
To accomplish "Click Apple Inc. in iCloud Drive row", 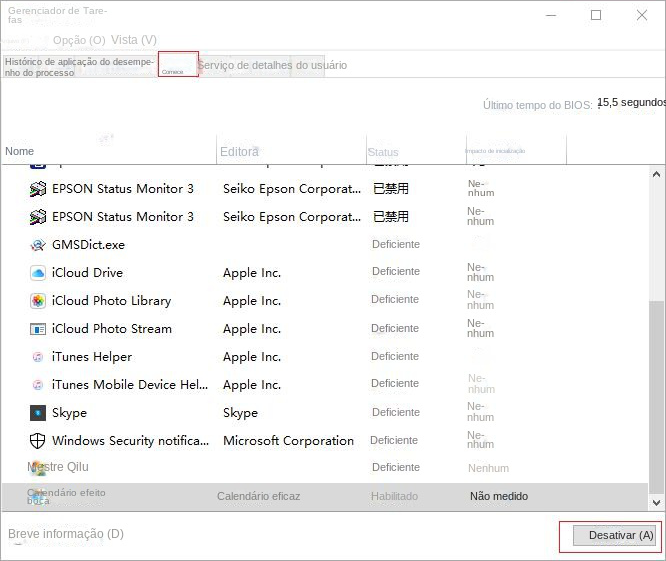I will point(252,273).
